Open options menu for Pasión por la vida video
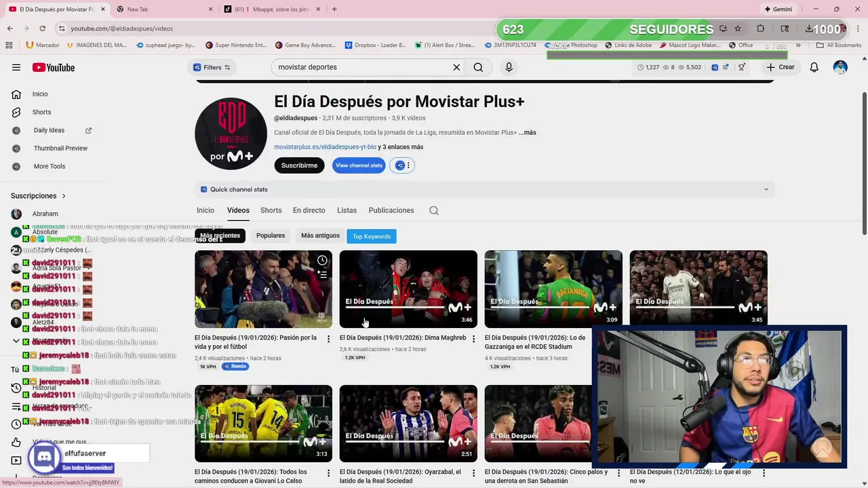This screenshot has width=868, height=488. (329, 339)
